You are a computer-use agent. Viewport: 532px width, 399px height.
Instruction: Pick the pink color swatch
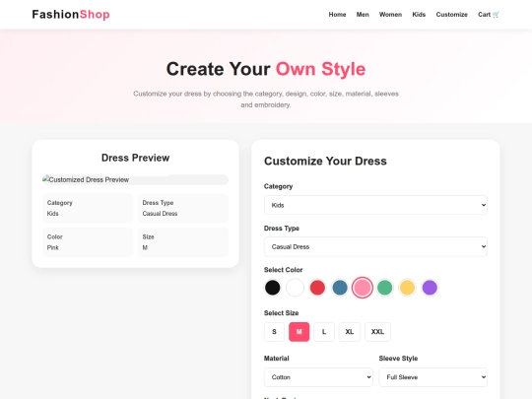[x=363, y=288]
